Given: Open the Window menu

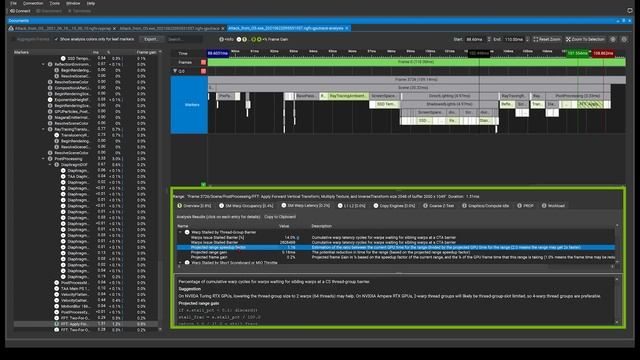Looking at the screenshot, I should pyautogui.click(x=73, y=3).
